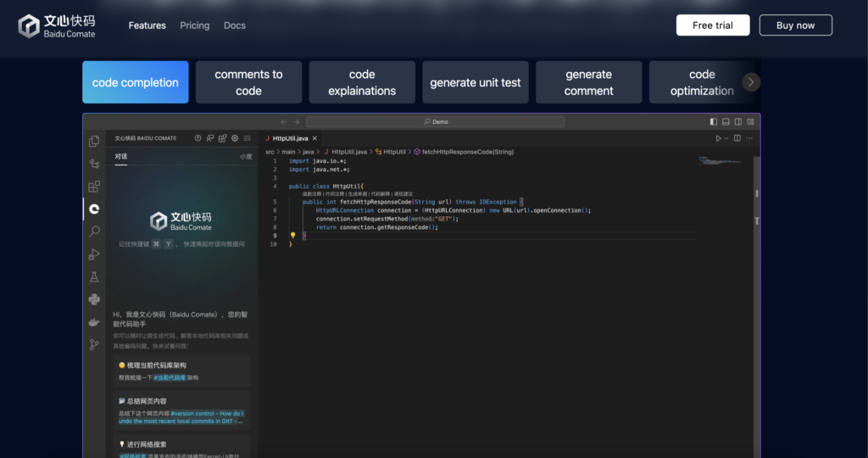Click the 生成单测 code lens above line 5
Viewport: 868px width, 458px height.
tap(357, 194)
